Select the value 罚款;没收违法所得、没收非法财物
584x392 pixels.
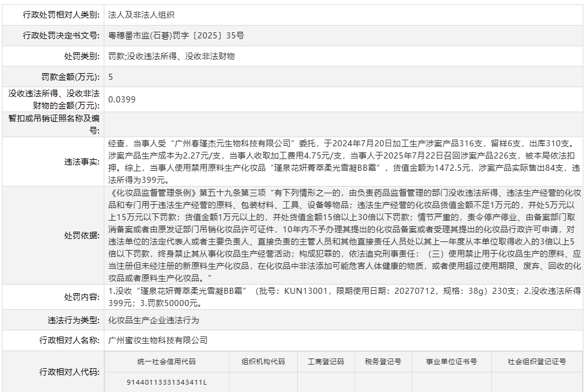click(171, 56)
